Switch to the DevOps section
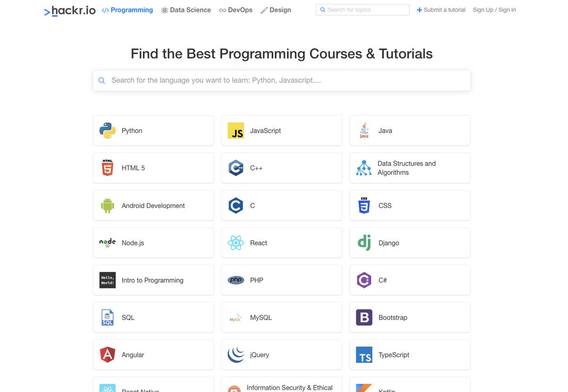Screen dimensions: 568x392 pyautogui.click(x=236, y=10)
